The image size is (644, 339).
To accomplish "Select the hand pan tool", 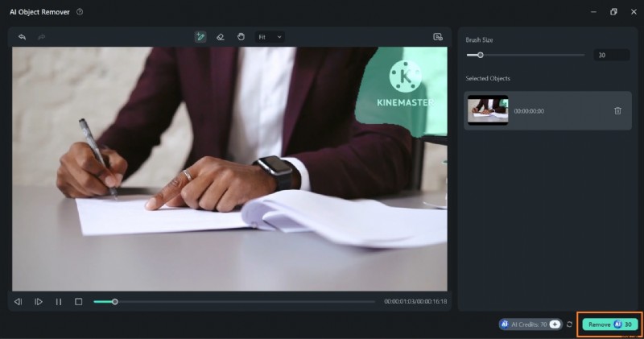I will [241, 36].
